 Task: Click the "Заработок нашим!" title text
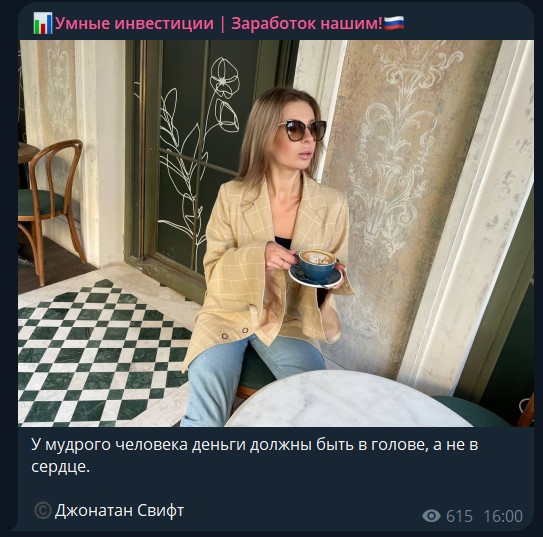(x=306, y=24)
